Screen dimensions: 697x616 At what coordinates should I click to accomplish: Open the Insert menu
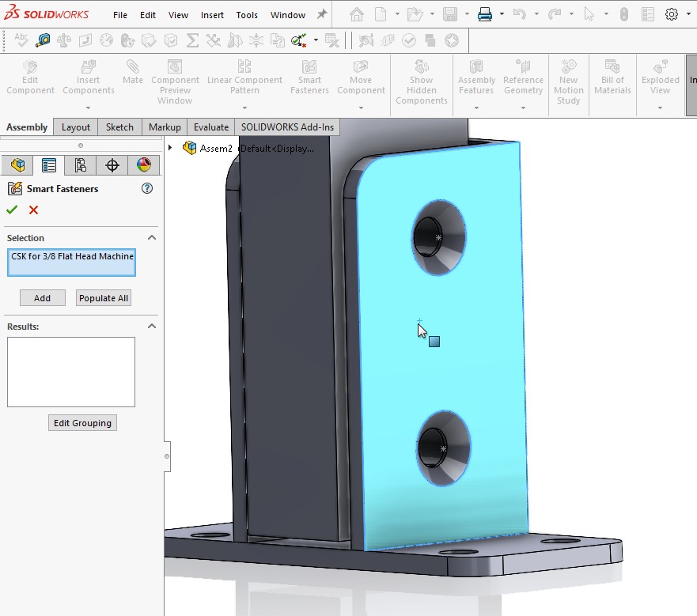(x=212, y=15)
